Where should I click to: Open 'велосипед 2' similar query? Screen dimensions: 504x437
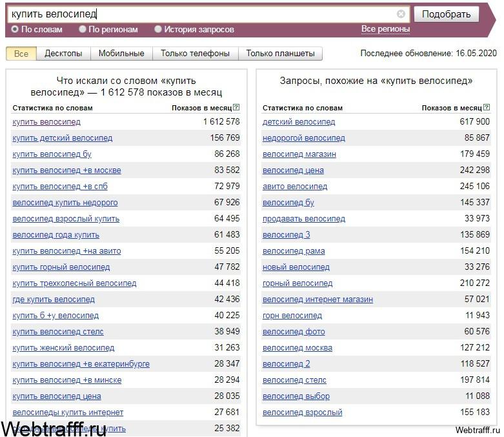[x=287, y=364]
